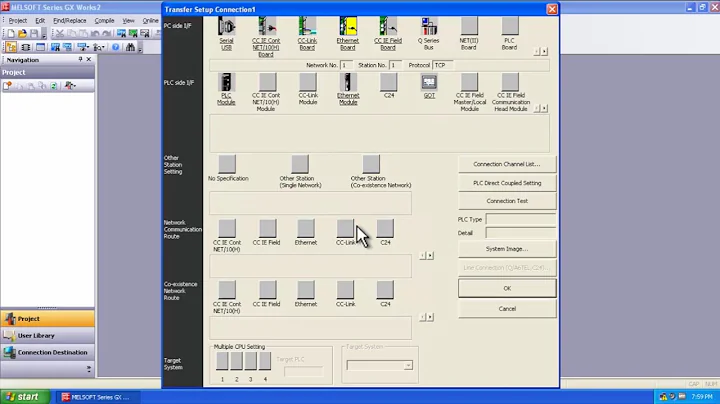Screen dimensions: 720x404
Task: Choose CC-Link Board on PC side
Action: click(x=307, y=27)
